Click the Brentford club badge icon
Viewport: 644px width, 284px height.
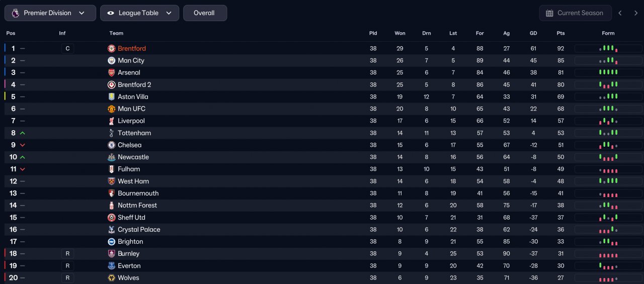point(112,49)
